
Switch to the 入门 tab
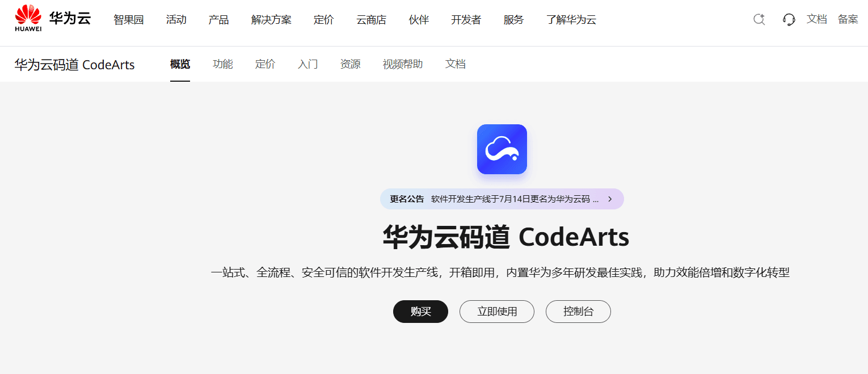coord(308,64)
